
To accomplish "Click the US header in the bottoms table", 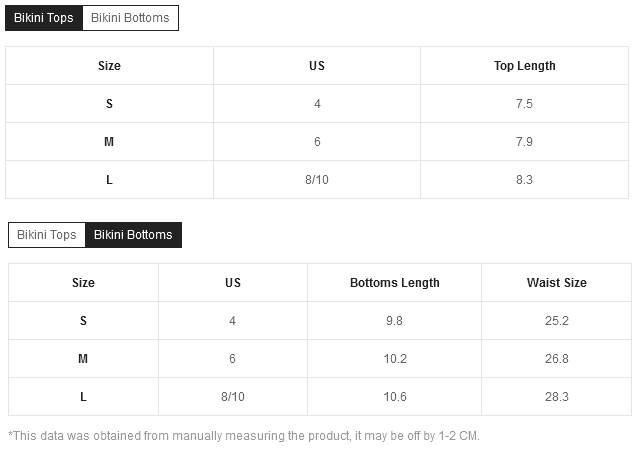I will click(233, 283).
